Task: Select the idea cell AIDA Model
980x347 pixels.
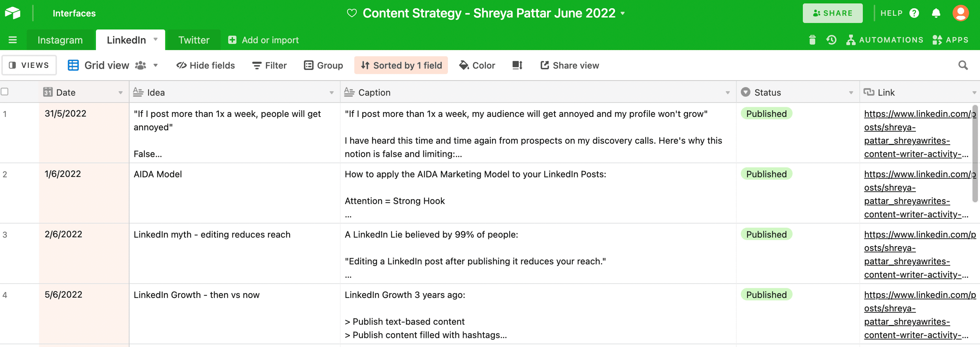Action: [235, 193]
